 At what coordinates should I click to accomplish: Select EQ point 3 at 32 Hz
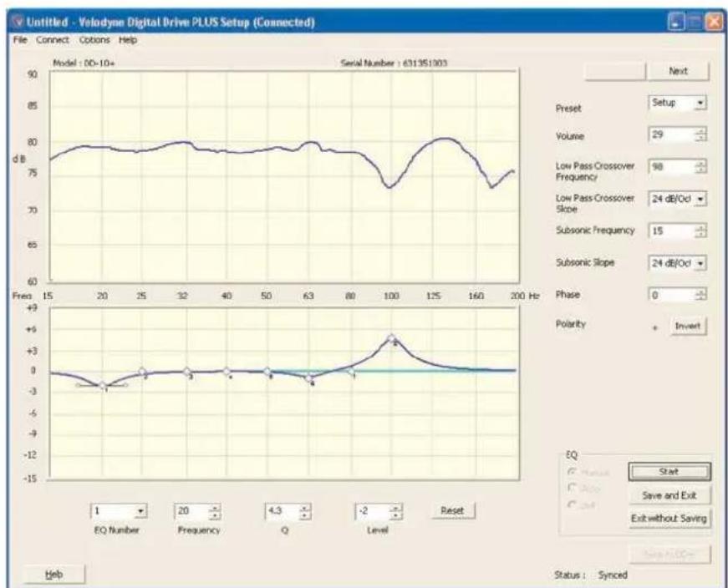[186, 371]
